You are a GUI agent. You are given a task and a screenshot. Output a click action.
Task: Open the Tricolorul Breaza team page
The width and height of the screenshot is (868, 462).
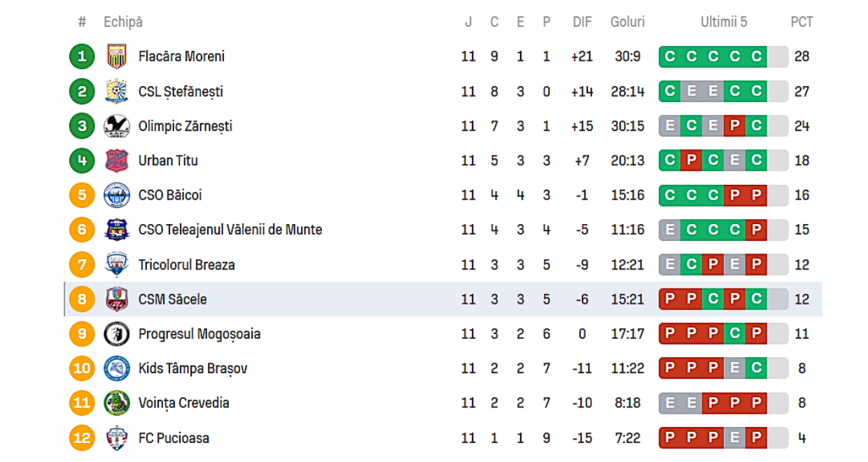click(x=186, y=265)
